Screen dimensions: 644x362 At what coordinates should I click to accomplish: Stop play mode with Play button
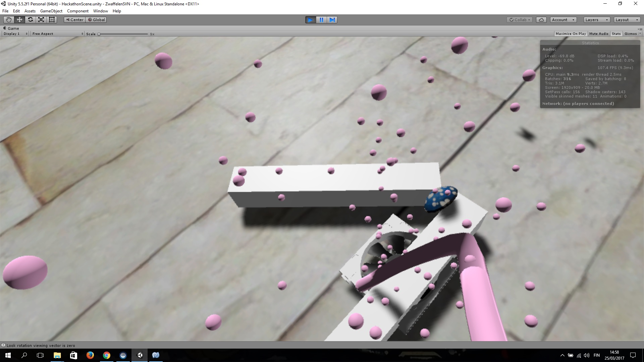(x=310, y=20)
